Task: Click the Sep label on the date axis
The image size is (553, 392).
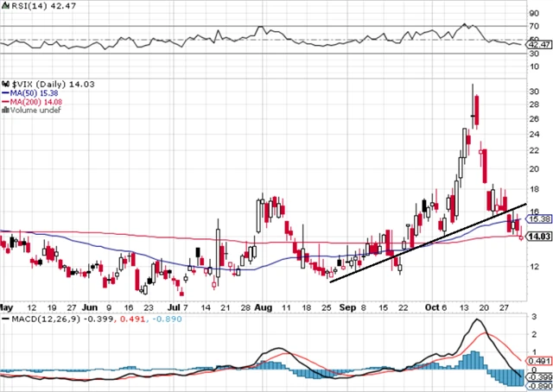Action: coord(347,306)
